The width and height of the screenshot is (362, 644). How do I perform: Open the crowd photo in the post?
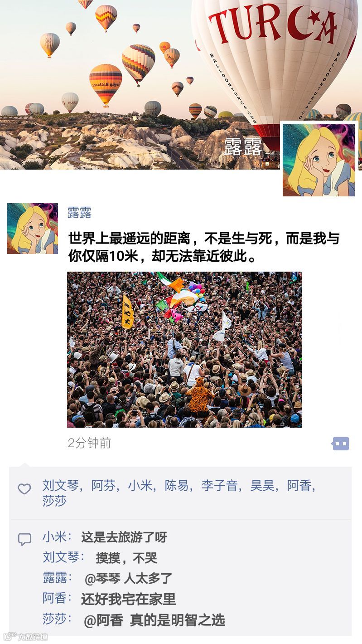(x=184, y=350)
